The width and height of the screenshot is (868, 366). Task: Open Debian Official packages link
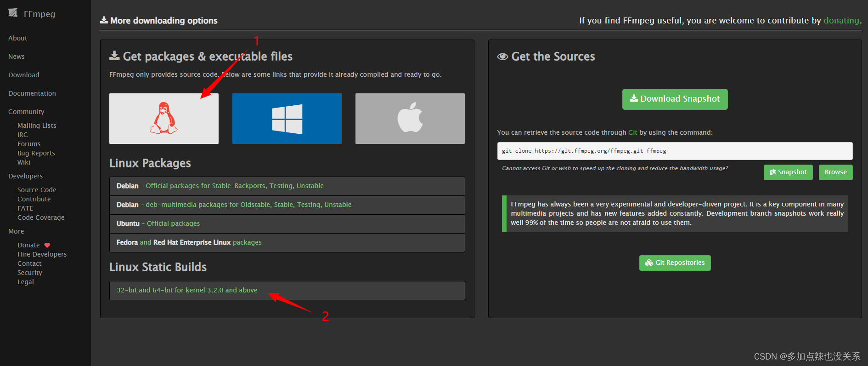[x=235, y=186]
